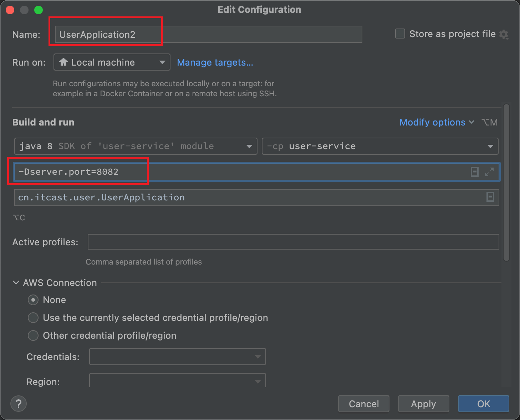The image size is (520, 420).
Task: Open the Modify options menu
Action: tap(437, 122)
